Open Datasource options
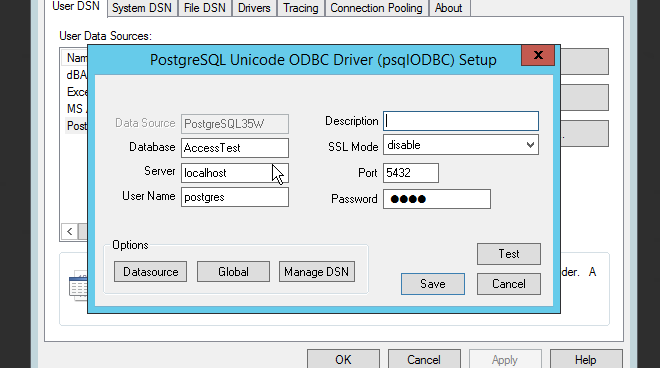The image size is (660, 368). tap(150, 272)
